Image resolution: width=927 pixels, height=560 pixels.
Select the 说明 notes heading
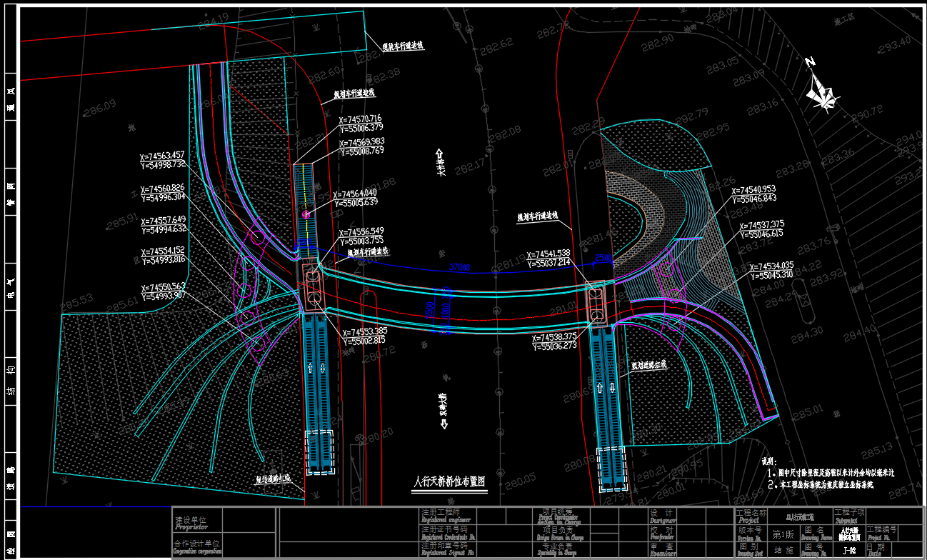[768, 461]
